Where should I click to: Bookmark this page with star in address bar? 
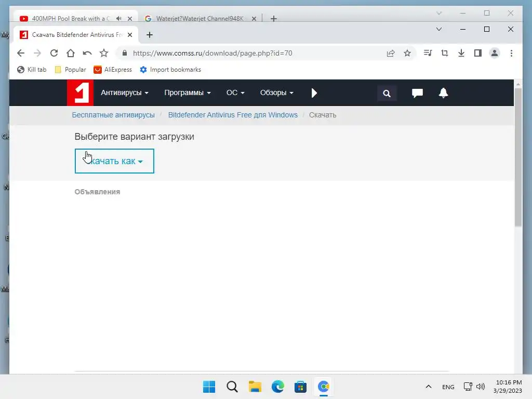pyautogui.click(x=407, y=53)
